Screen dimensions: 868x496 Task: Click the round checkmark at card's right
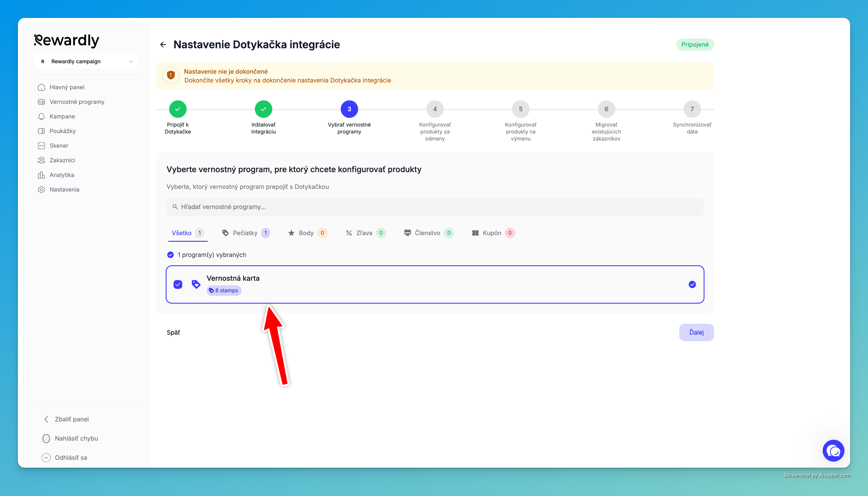692,285
